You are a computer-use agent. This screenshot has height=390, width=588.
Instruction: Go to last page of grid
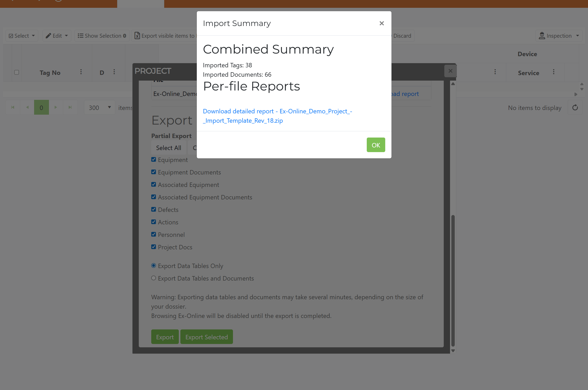[x=70, y=107]
